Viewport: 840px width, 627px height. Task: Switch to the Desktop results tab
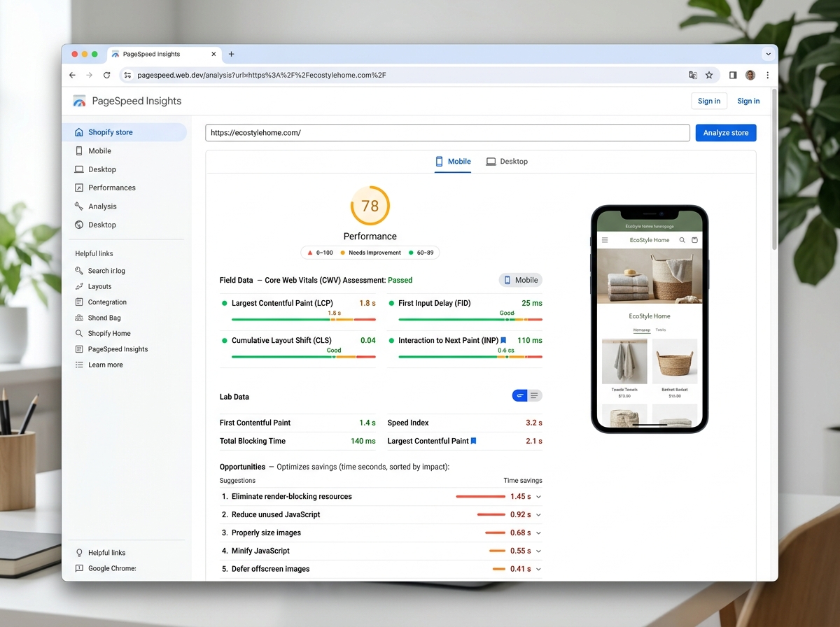[x=507, y=162]
